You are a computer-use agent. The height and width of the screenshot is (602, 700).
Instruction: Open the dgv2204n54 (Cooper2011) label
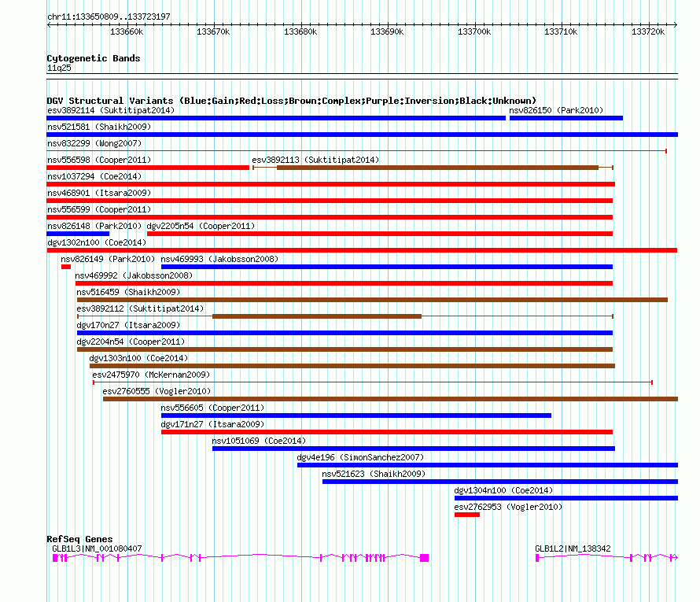[x=131, y=342]
